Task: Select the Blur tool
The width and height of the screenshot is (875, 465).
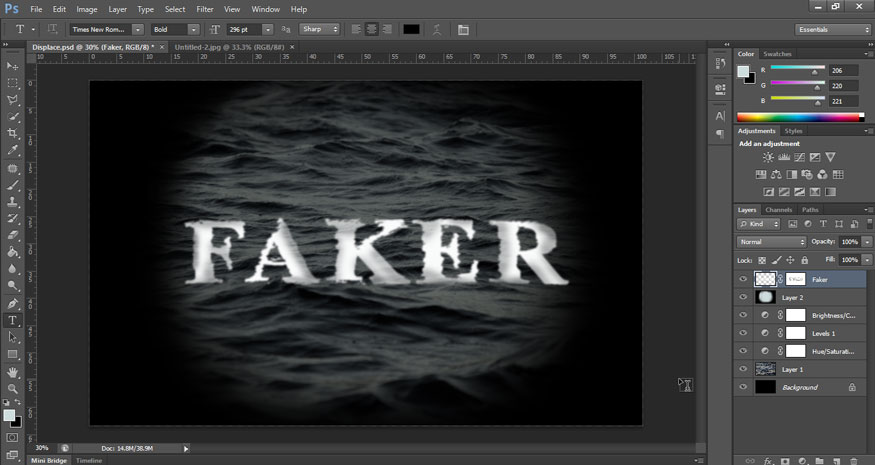Action: tap(12, 269)
